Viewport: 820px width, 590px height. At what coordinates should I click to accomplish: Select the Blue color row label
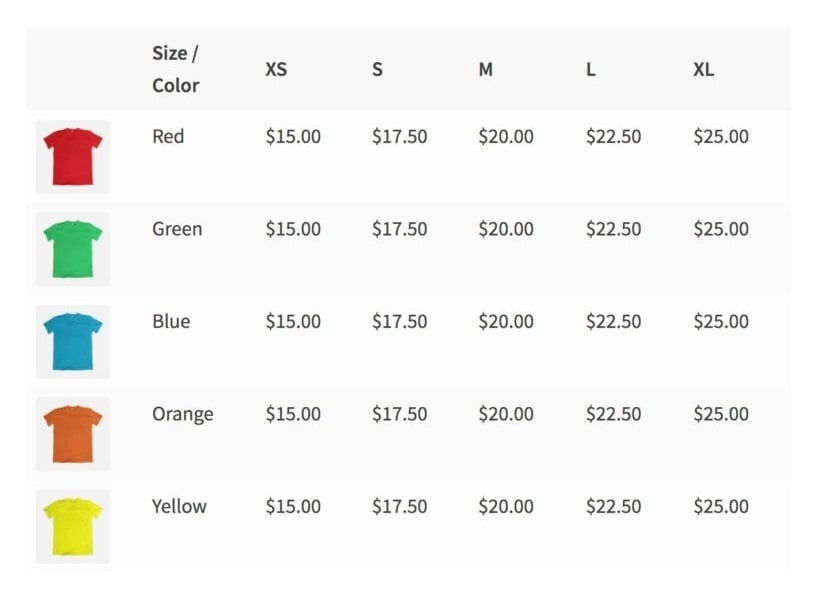pyautogui.click(x=171, y=322)
